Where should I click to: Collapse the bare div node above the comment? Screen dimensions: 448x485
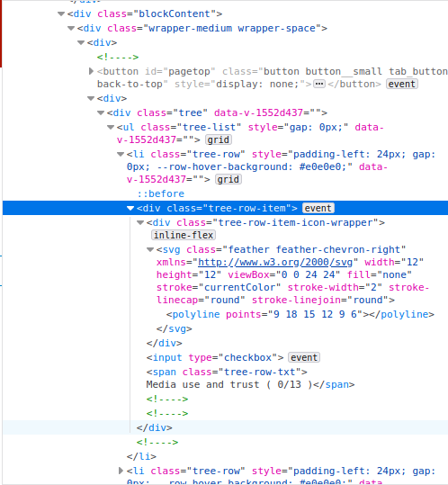(81, 42)
